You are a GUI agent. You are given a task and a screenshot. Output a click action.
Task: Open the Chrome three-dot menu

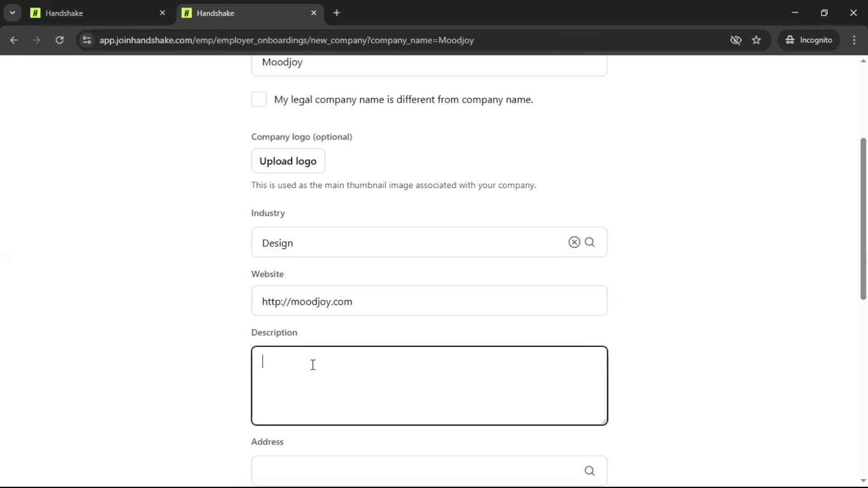[854, 40]
